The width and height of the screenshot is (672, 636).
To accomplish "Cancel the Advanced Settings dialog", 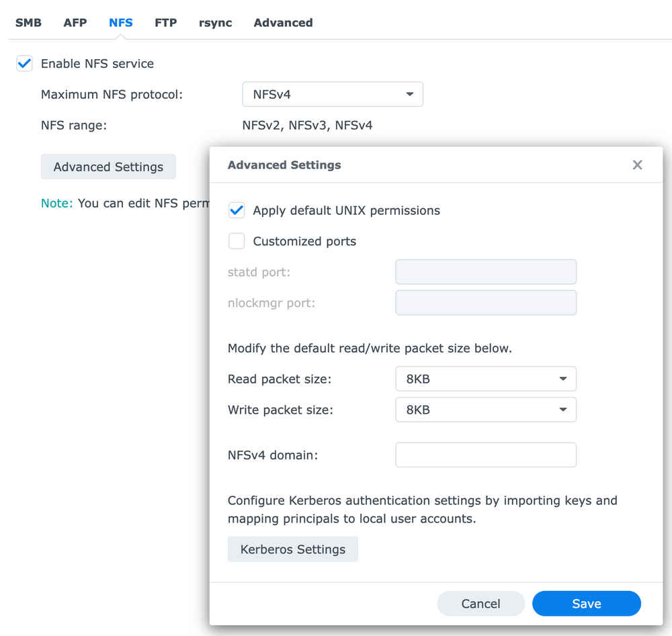I will tap(480, 603).
